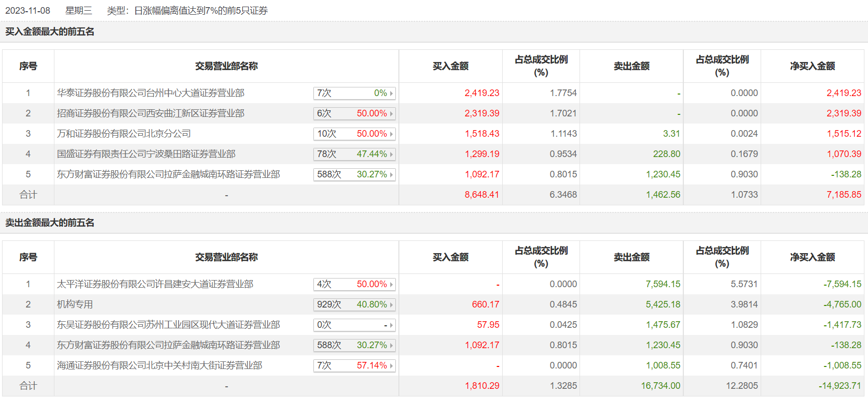Click the 3.9814 percentage cell

click(744, 304)
